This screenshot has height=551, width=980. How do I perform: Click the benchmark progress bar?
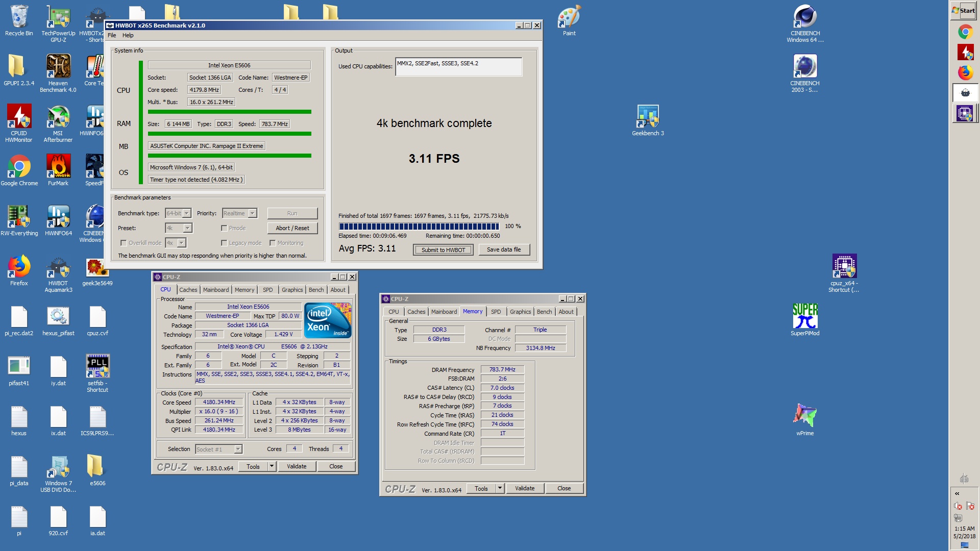coord(419,227)
